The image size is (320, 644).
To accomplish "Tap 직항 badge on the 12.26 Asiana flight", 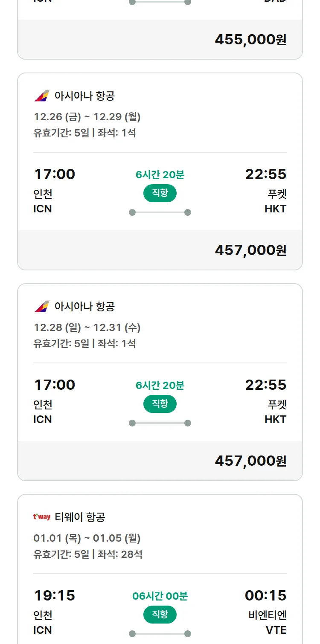I will pos(160,193).
